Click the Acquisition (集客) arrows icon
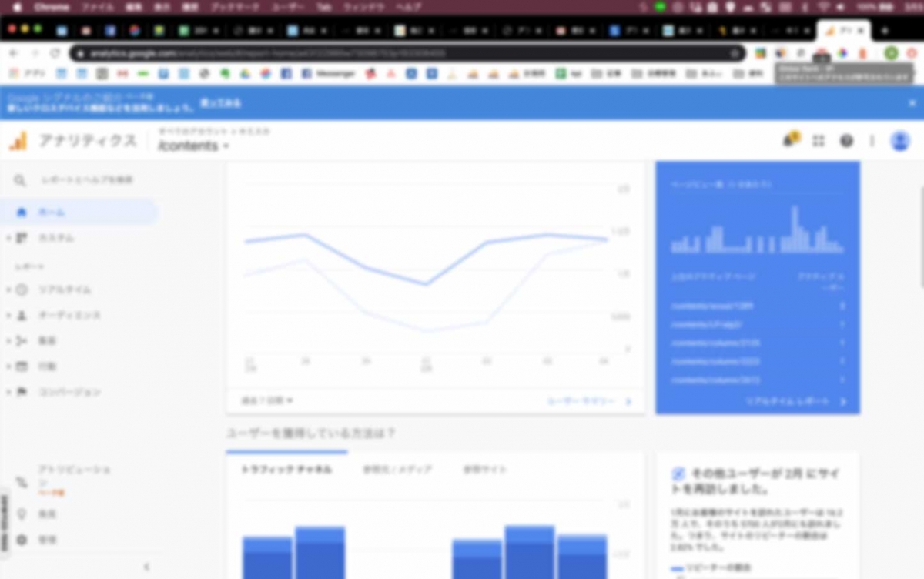 (x=22, y=340)
